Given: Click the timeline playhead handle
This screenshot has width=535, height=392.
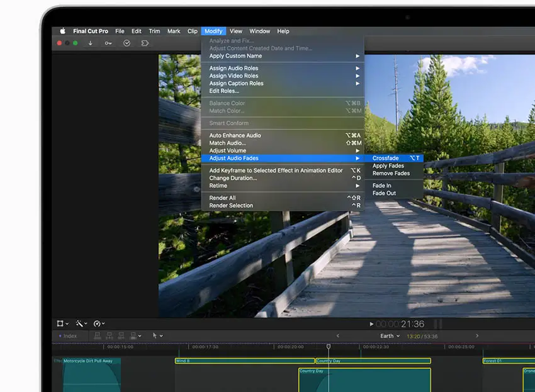Looking at the screenshot, I should 329,347.
